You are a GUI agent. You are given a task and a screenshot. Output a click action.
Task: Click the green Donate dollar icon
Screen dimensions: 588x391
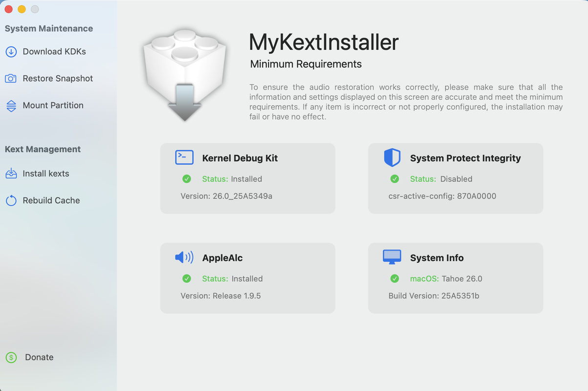[11, 357]
